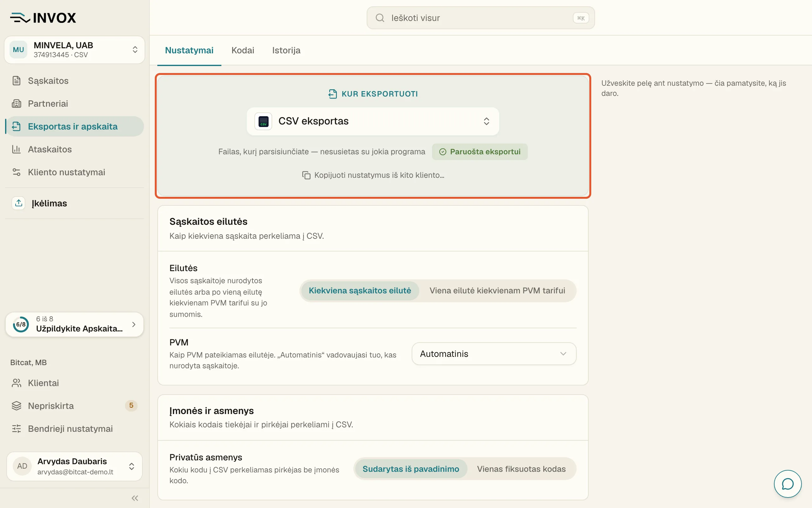The height and width of the screenshot is (508, 812).
Task: Open the Įkėlimas upload page
Action: (75, 203)
